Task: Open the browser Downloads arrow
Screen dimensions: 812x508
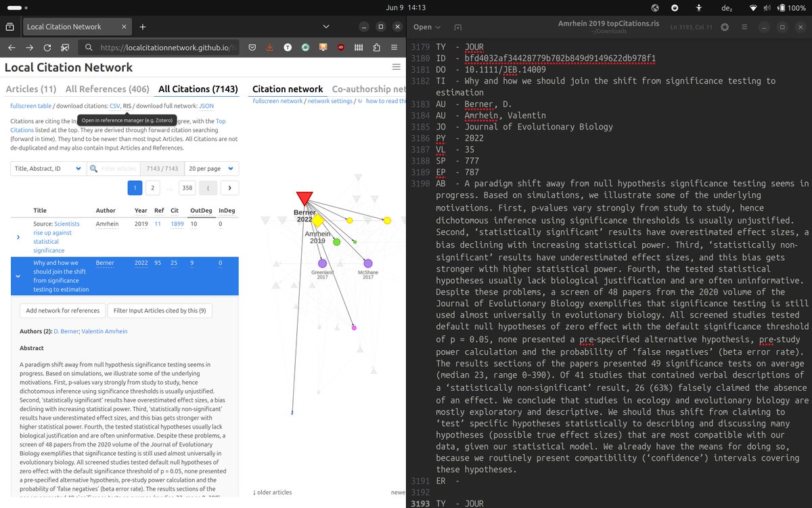Action: [x=270, y=48]
